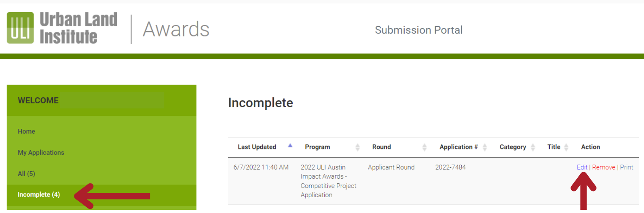Click the Program column sort arrows
This screenshot has width=644, height=213.
pyautogui.click(x=357, y=147)
